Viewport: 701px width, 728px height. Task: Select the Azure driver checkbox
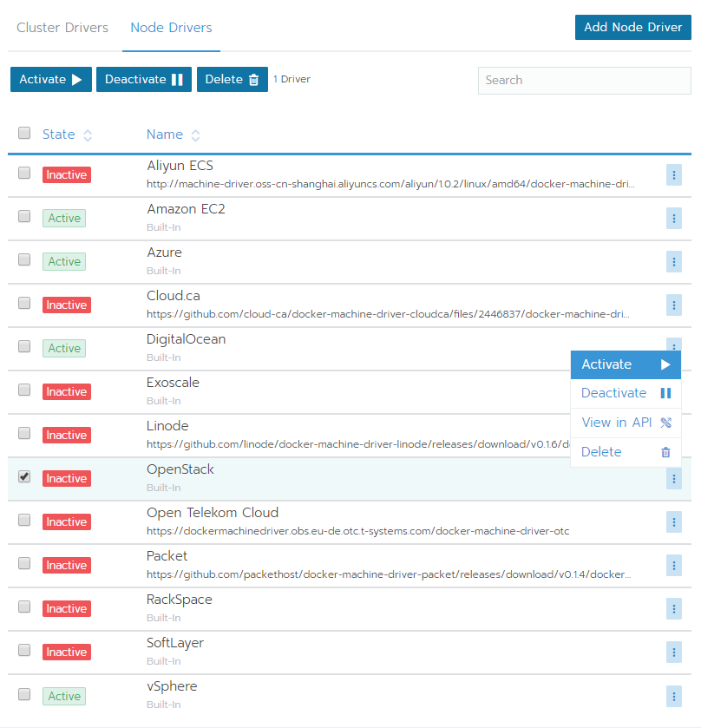[24, 259]
